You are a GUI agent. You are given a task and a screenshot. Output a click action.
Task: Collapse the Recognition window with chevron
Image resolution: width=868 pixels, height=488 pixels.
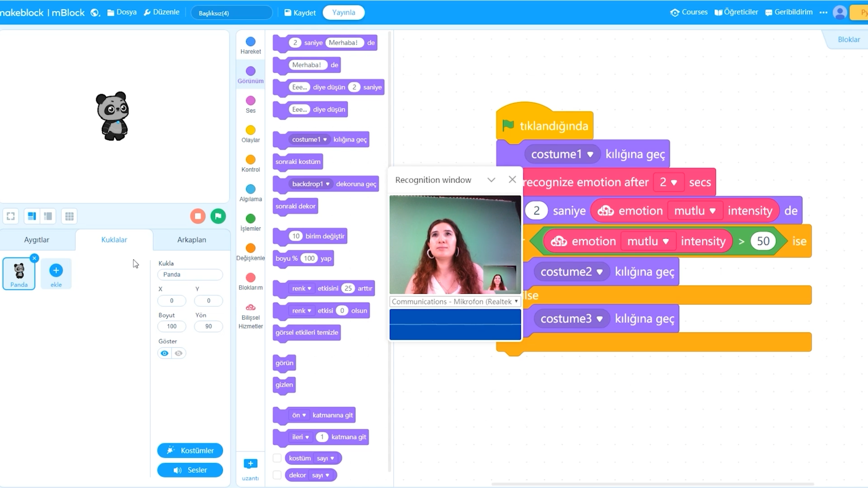(x=491, y=180)
